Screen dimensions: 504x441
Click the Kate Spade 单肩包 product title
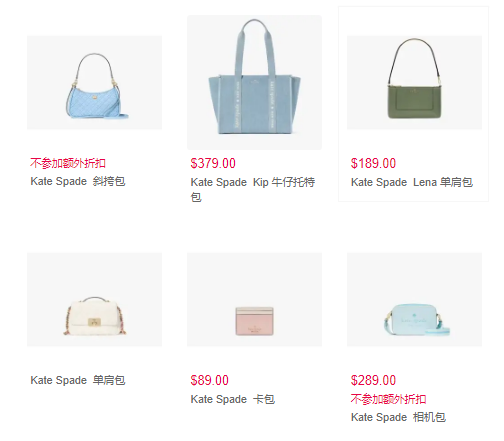(78, 380)
